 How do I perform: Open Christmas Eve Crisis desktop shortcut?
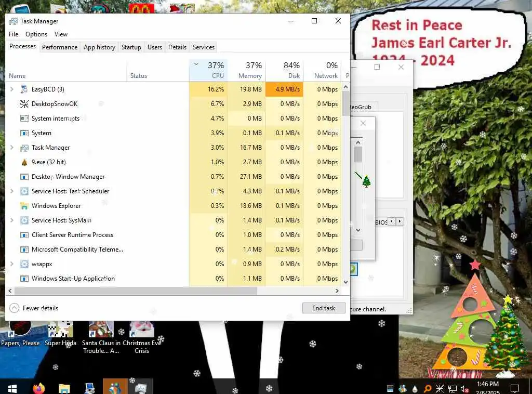[142, 338]
